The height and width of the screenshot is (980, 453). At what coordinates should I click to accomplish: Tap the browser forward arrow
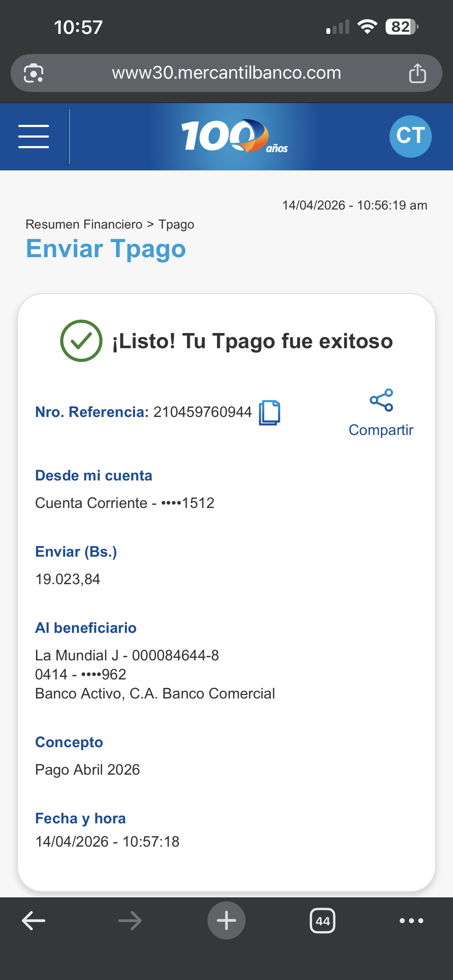[x=130, y=921]
